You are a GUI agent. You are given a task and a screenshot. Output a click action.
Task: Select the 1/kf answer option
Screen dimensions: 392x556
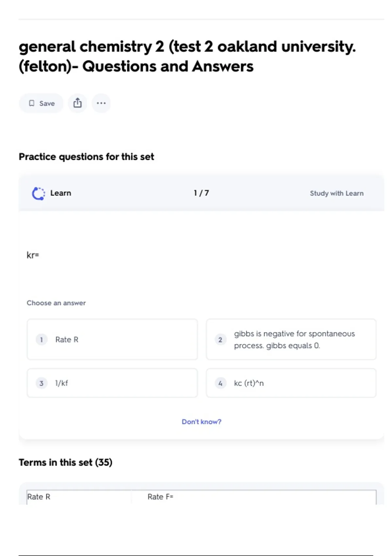[x=112, y=383]
